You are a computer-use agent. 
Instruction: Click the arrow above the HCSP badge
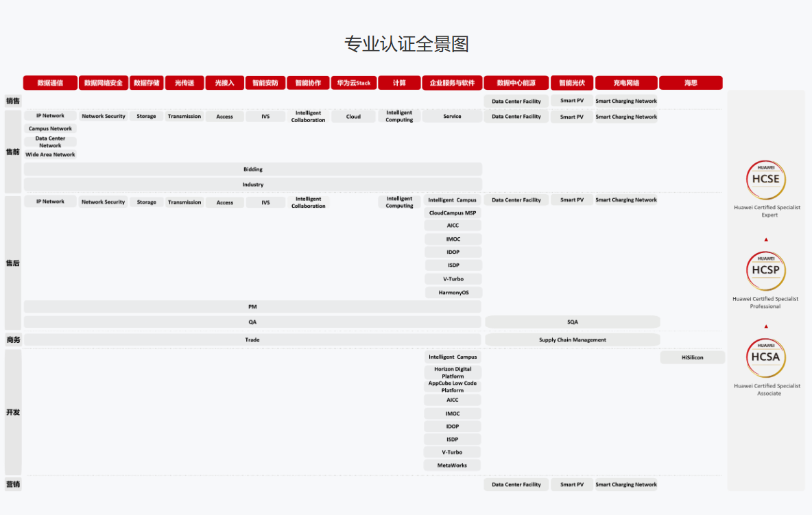(766, 239)
